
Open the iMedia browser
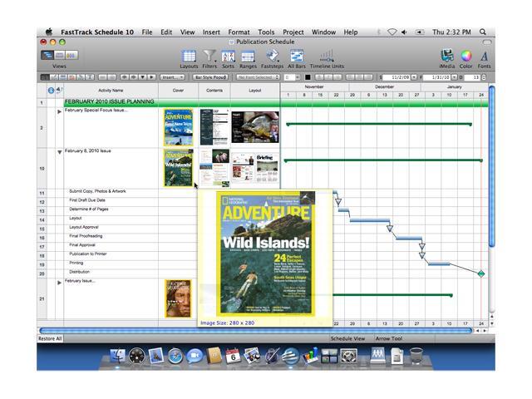(x=447, y=57)
